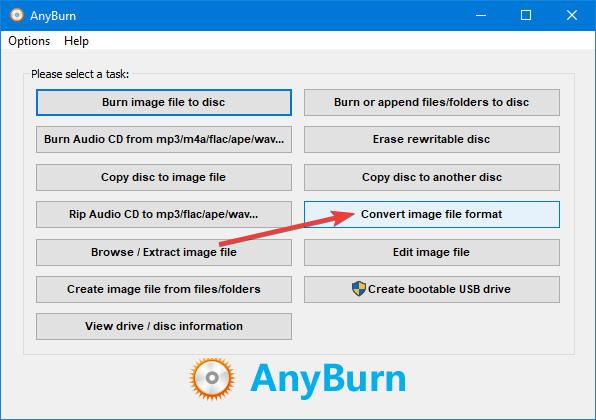
Task: Open View drive / disc information
Action: pos(164,326)
